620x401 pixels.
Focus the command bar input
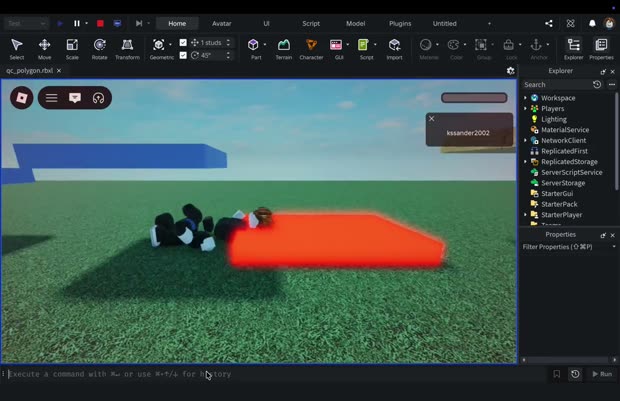(277, 374)
